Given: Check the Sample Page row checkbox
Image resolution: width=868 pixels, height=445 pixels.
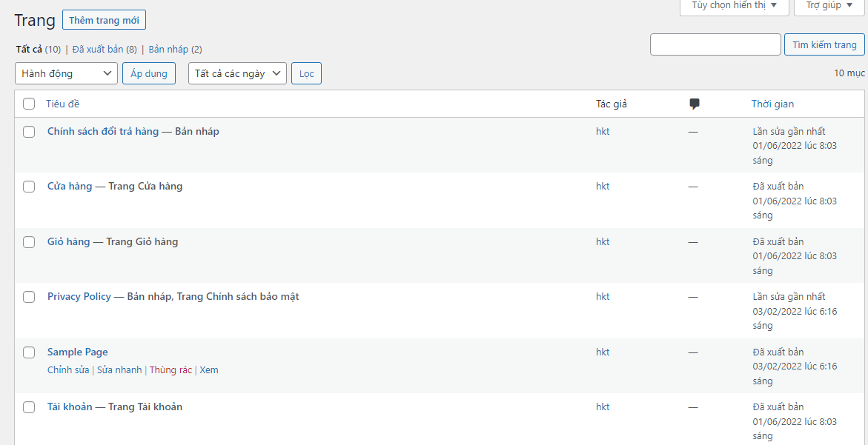Looking at the screenshot, I should pyautogui.click(x=29, y=352).
